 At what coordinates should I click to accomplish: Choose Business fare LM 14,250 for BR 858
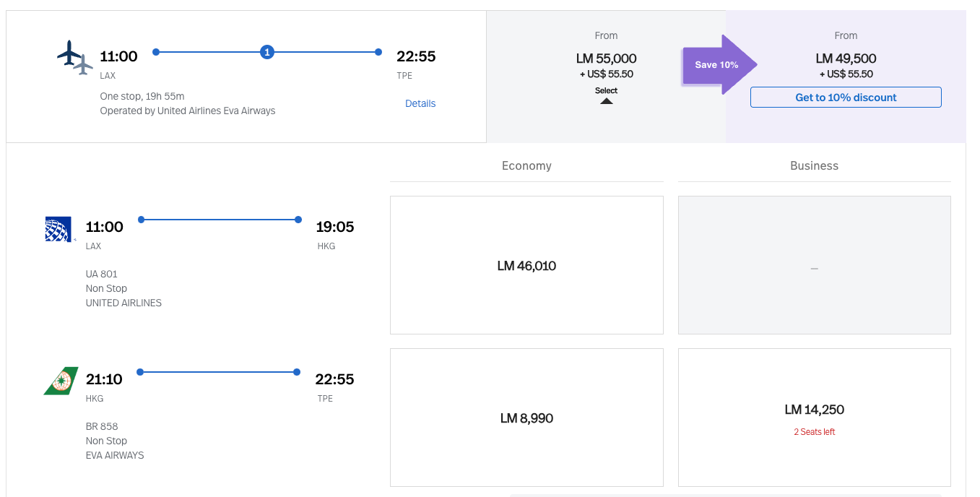[x=815, y=418]
